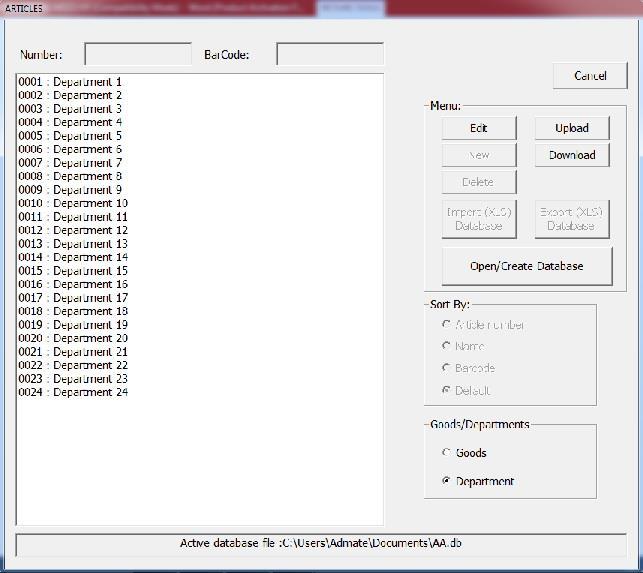Select row 0017 : Department 17
The width and height of the screenshot is (643, 573).
[x=200, y=298]
